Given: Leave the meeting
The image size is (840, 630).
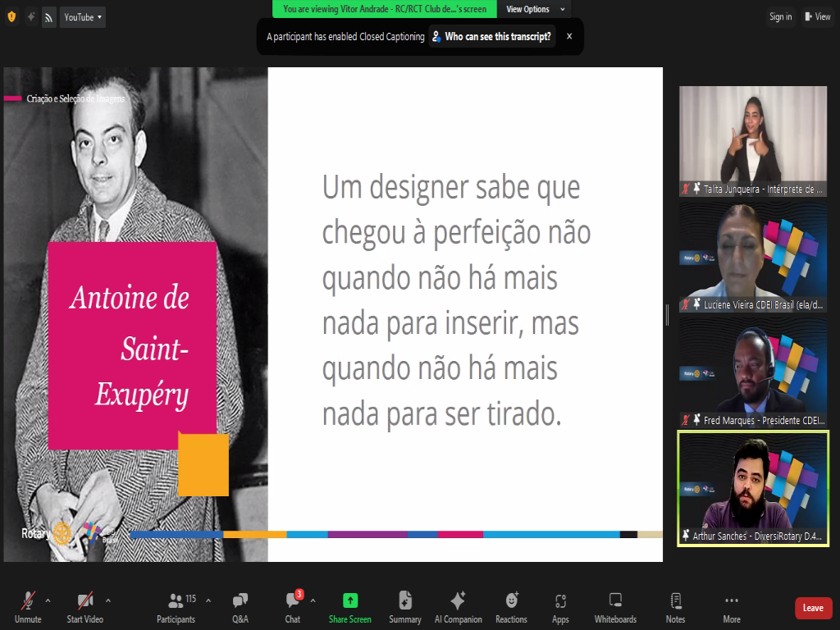Looking at the screenshot, I should click(x=813, y=608).
